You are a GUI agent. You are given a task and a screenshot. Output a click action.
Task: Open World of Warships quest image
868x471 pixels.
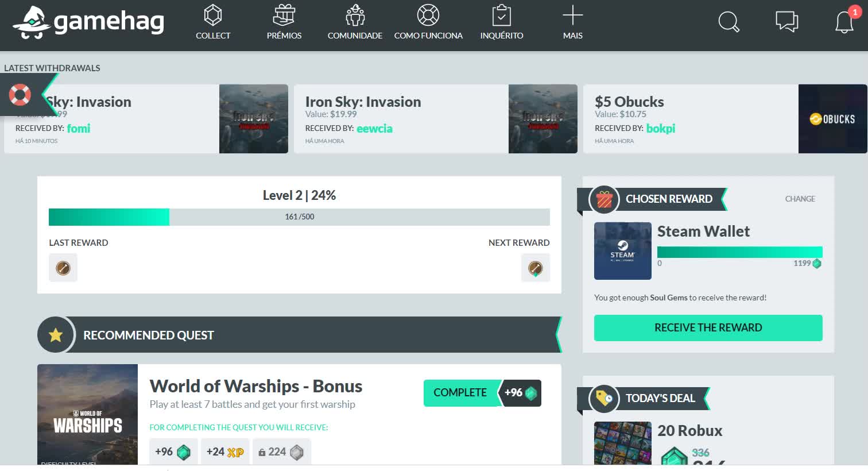click(88, 414)
